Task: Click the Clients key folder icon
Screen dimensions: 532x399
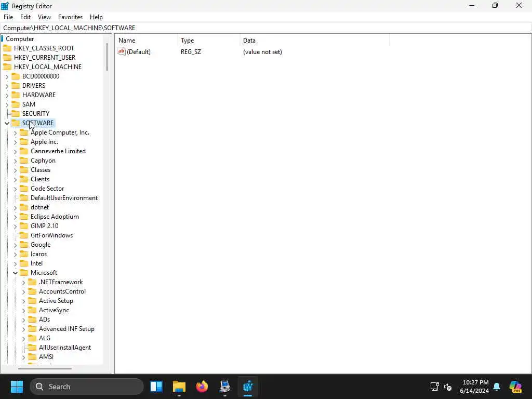Action: click(24, 179)
